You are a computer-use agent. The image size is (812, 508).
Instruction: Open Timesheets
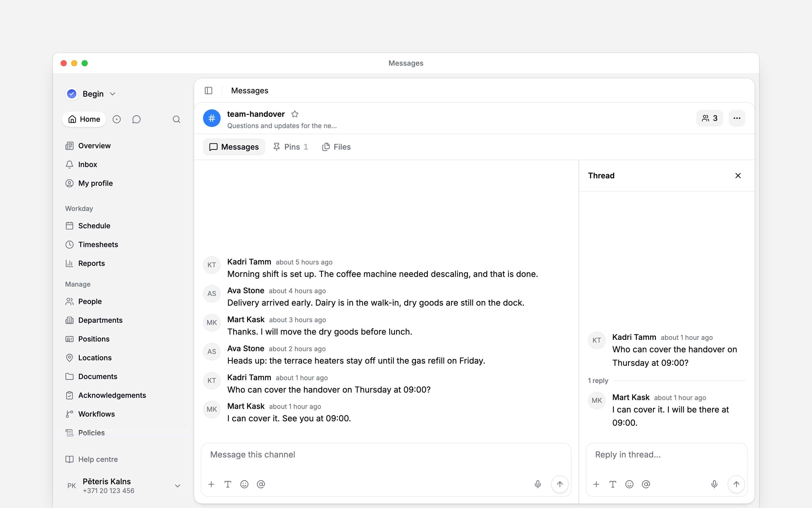tap(123, 245)
